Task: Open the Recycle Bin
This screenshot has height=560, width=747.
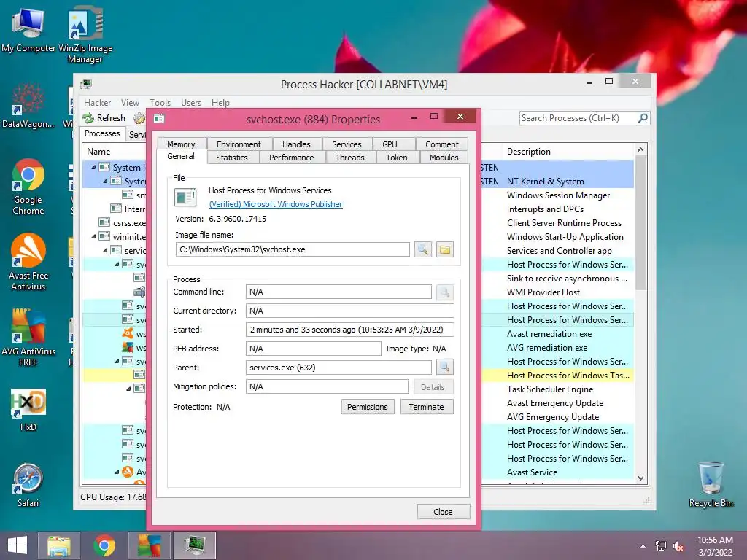Action: coord(711,484)
